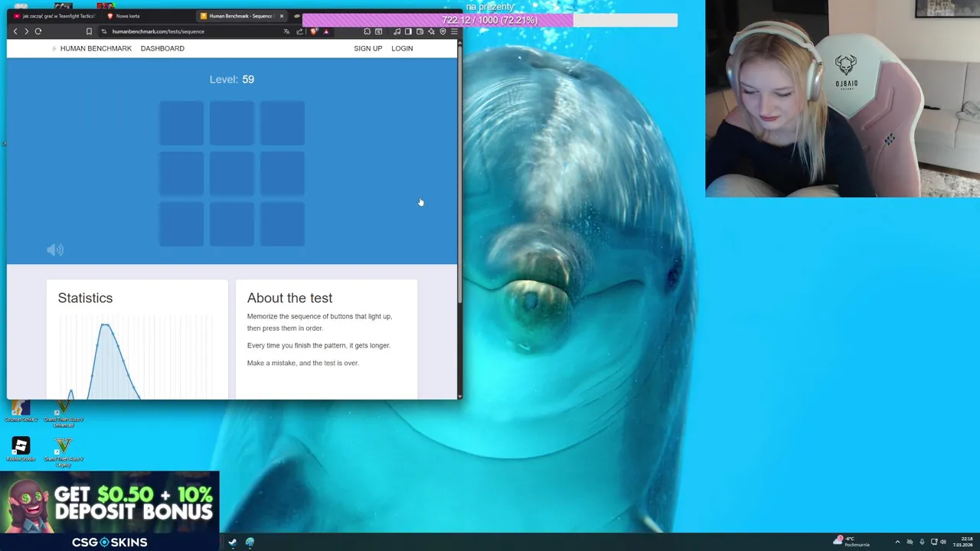Viewport: 980px width, 551px height.
Task: Expand the hidden system tray icons
Action: tap(897, 542)
